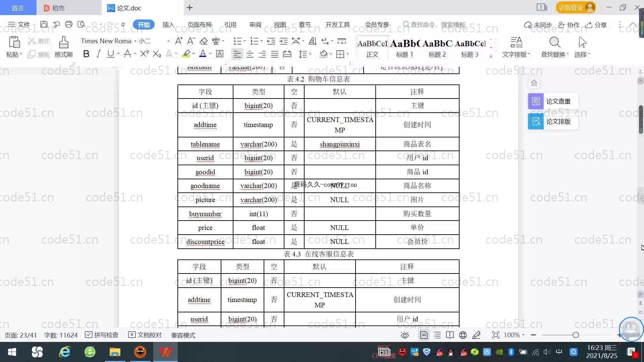This screenshot has width=644, height=362.
Task: Click the Print icon
Action: (69, 24)
